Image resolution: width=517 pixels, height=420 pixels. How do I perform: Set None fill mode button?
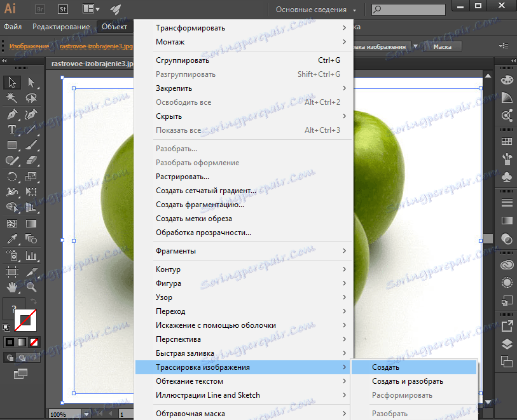34,342
